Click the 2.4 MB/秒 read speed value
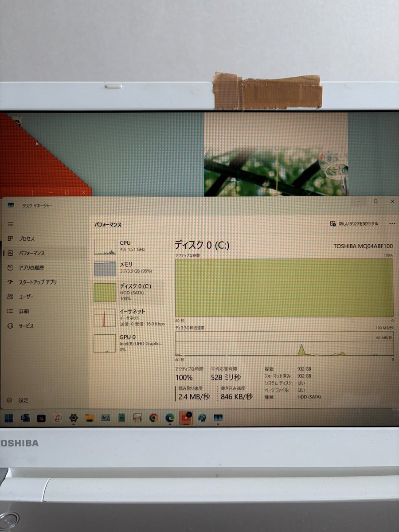The width and height of the screenshot is (399, 532). 194,396
